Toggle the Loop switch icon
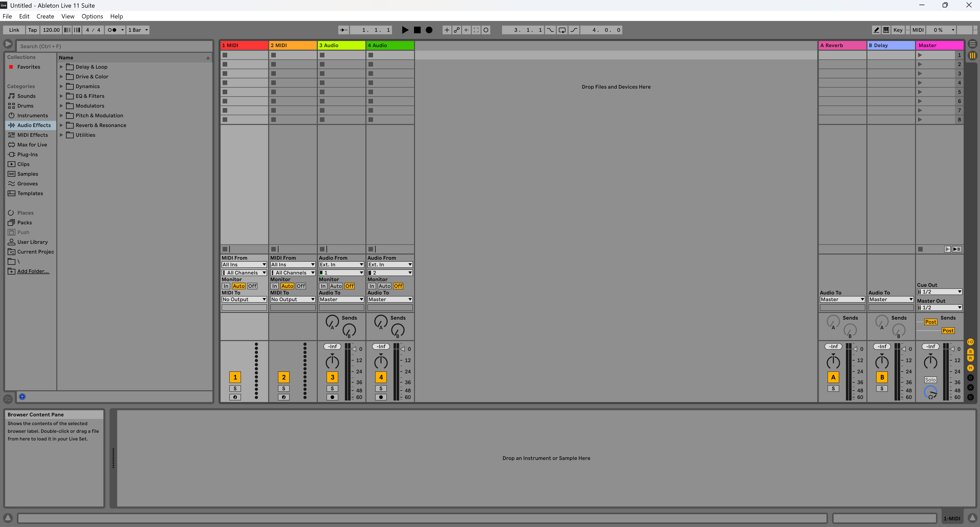 [562, 30]
